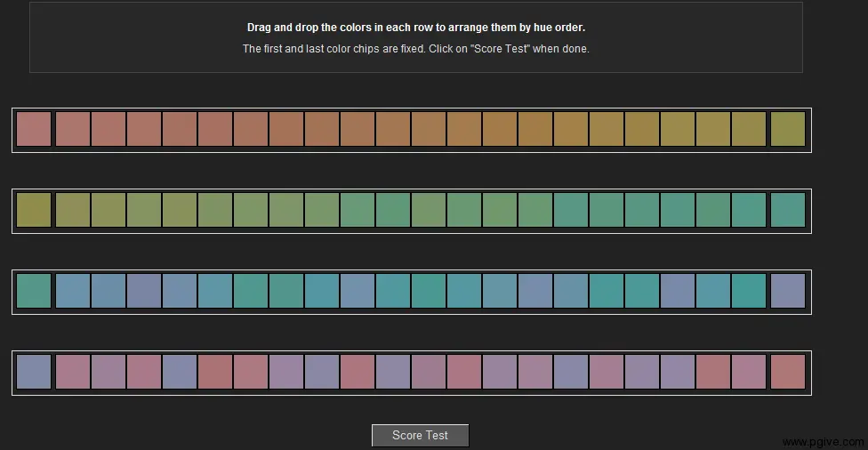The image size is (868, 450).
Task: Pick the second chip in the first row
Action: [73, 129]
